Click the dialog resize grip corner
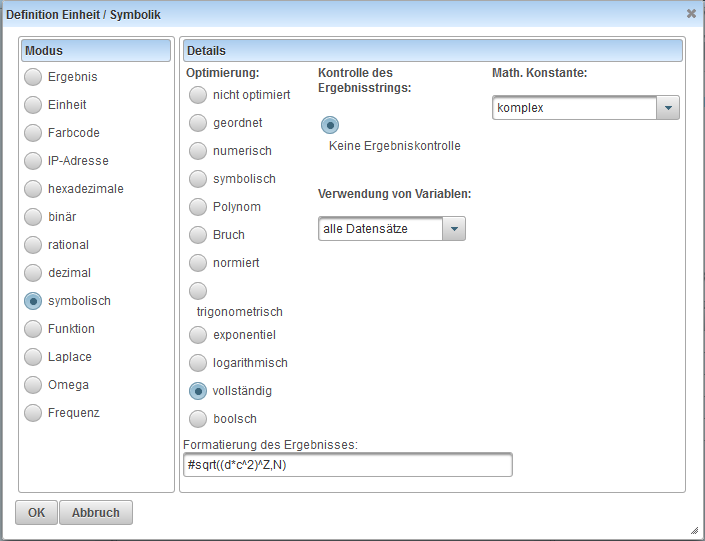705x541 pixels. [x=694, y=530]
